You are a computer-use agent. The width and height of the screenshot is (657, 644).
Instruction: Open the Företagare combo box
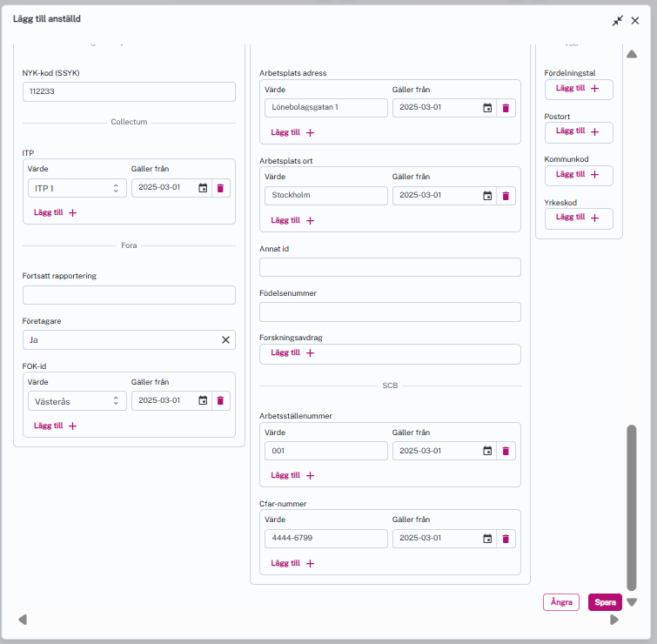tap(120, 340)
